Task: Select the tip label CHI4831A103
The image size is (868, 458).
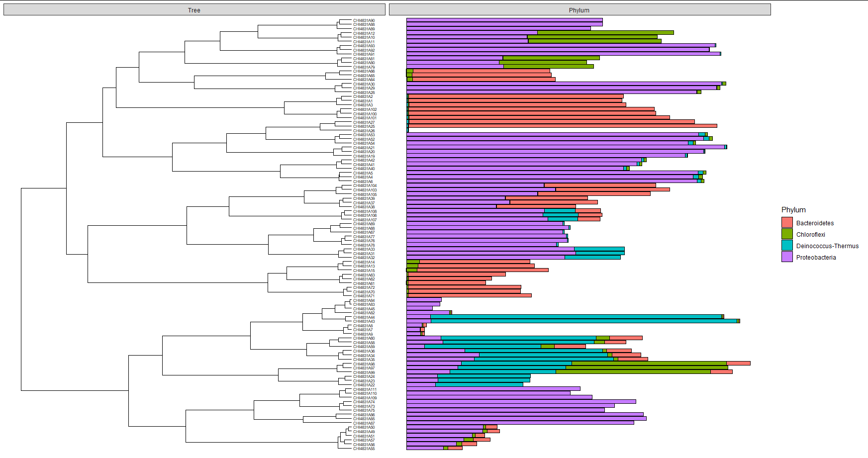Action: (x=365, y=190)
